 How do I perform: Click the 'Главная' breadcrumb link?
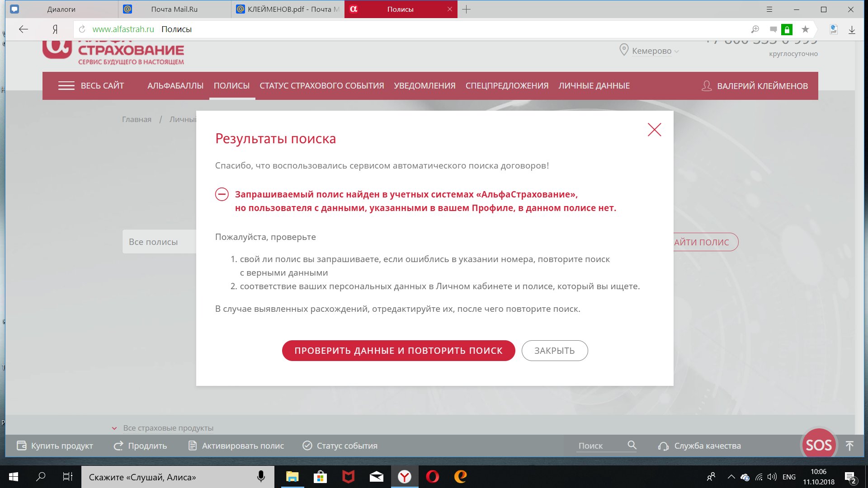(137, 119)
